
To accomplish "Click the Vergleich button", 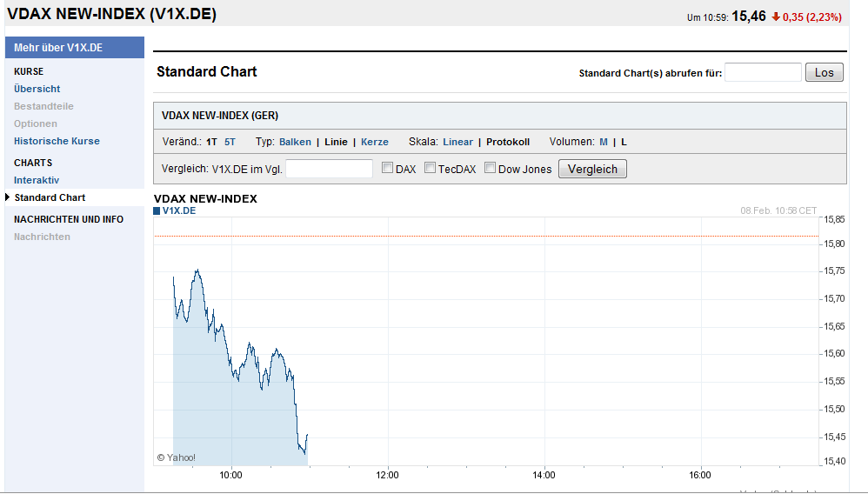I will coord(592,169).
